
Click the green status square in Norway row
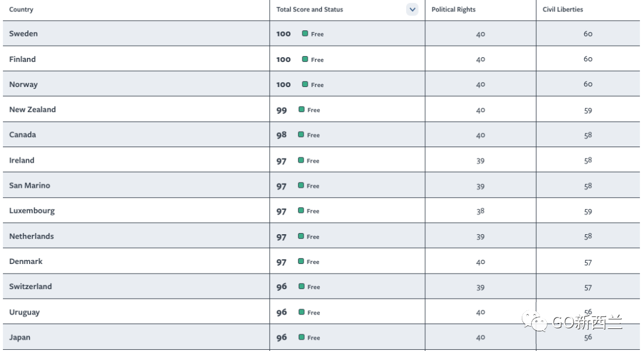[x=305, y=85]
